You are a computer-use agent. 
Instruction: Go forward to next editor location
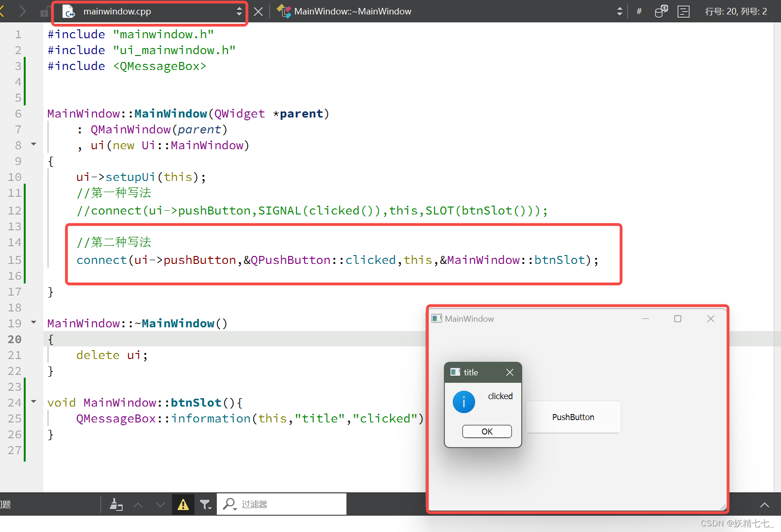coord(22,11)
